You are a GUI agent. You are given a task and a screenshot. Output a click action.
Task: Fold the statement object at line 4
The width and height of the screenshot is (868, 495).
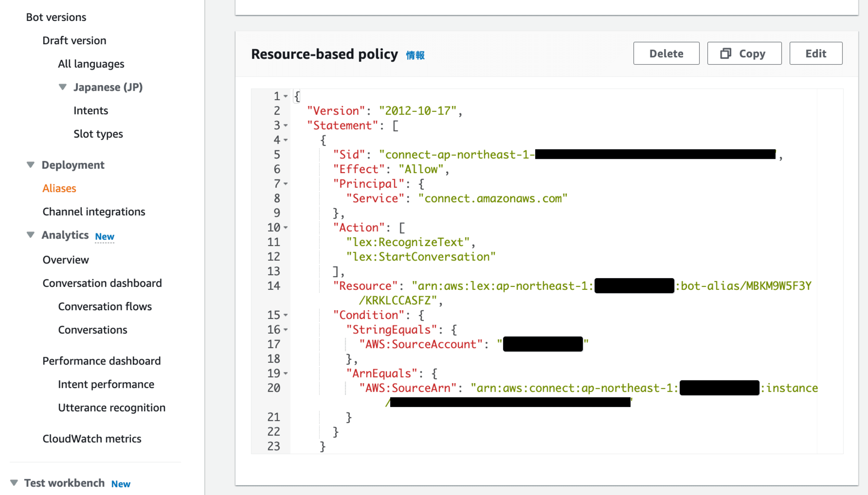[286, 140]
